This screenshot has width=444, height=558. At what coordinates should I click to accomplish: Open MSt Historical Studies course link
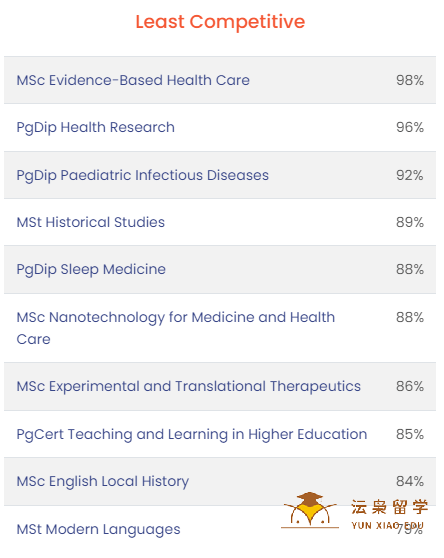(91, 222)
